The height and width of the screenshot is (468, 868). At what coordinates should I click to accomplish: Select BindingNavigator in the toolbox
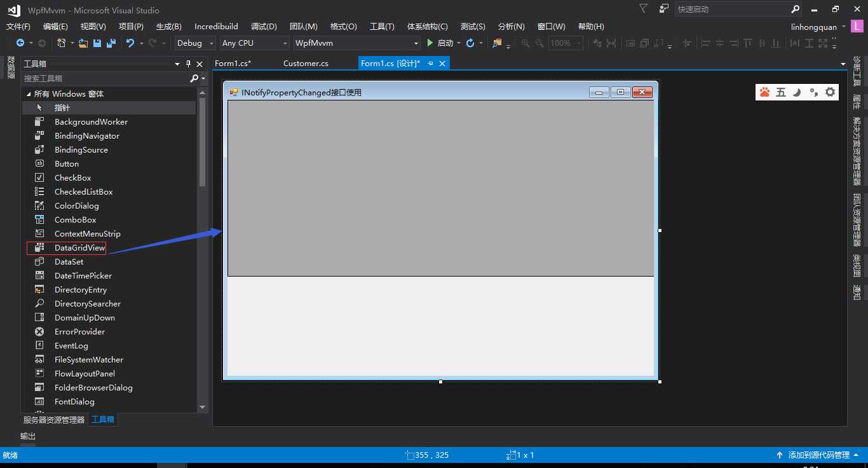pyautogui.click(x=109, y=136)
